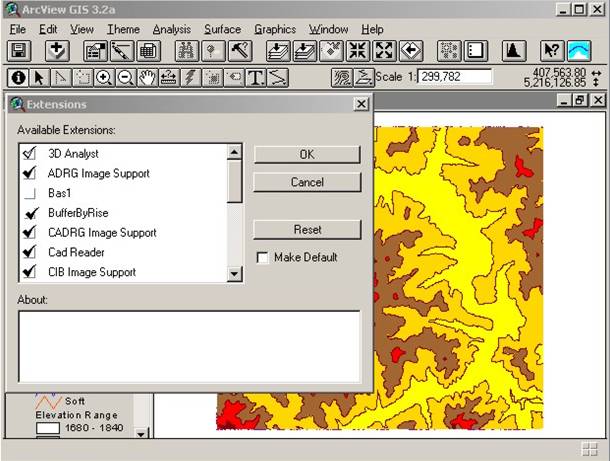Screen dimensions: 610x461
Task: Click the 1680 - 1840 legend color swatch
Action: point(48,428)
